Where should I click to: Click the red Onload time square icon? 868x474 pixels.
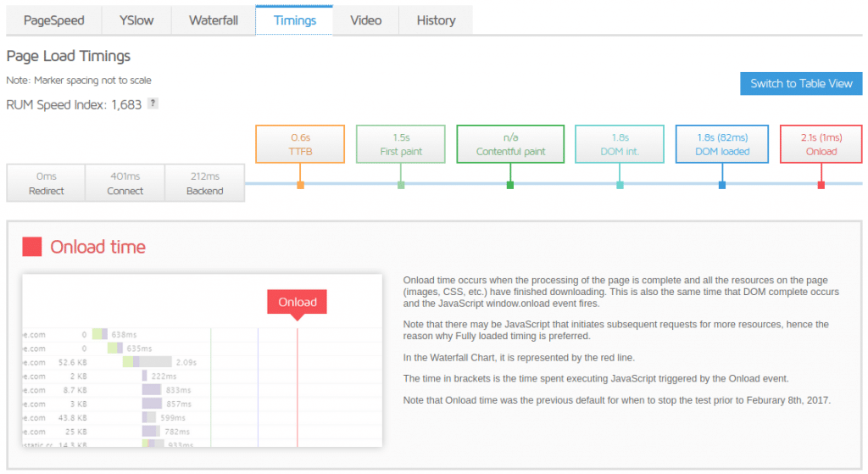pyautogui.click(x=32, y=247)
